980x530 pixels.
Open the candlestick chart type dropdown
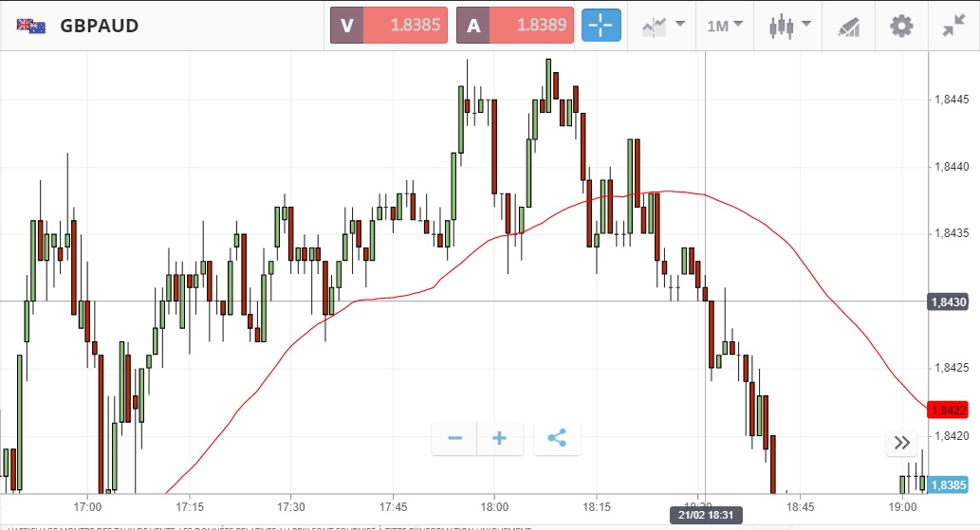click(x=789, y=26)
